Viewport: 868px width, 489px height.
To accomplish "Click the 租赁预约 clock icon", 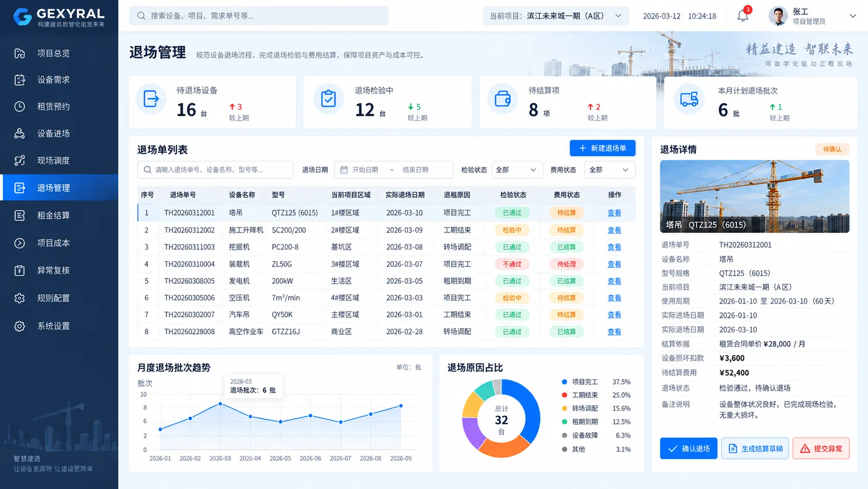I will [20, 107].
